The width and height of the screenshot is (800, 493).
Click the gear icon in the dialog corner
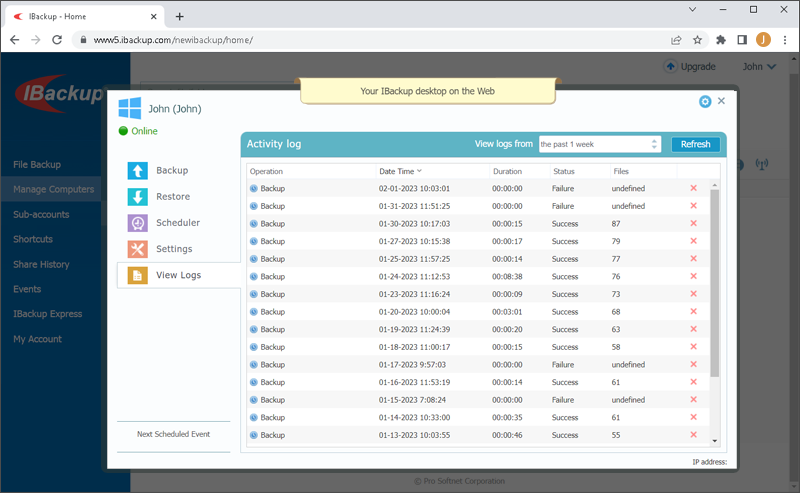[705, 102]
